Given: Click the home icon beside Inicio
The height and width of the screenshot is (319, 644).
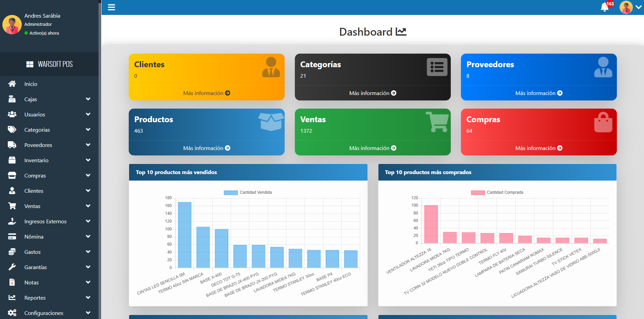Looking at the screenshot, I should pyautogui.click(x=12, y=84).
